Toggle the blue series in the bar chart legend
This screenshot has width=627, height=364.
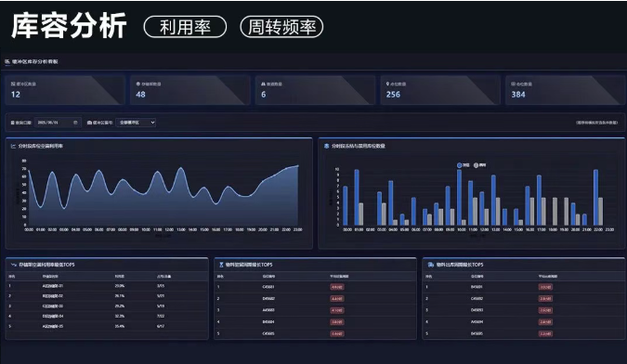click(x=464, y=165)
